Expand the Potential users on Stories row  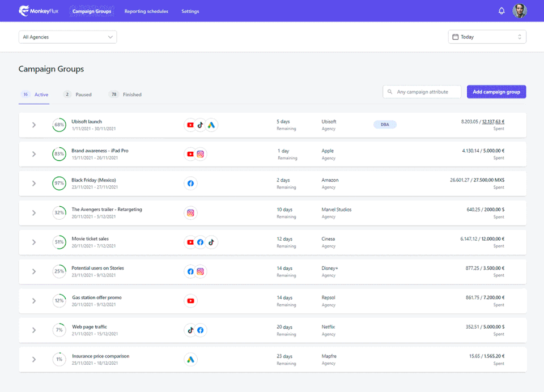point(34,272)
